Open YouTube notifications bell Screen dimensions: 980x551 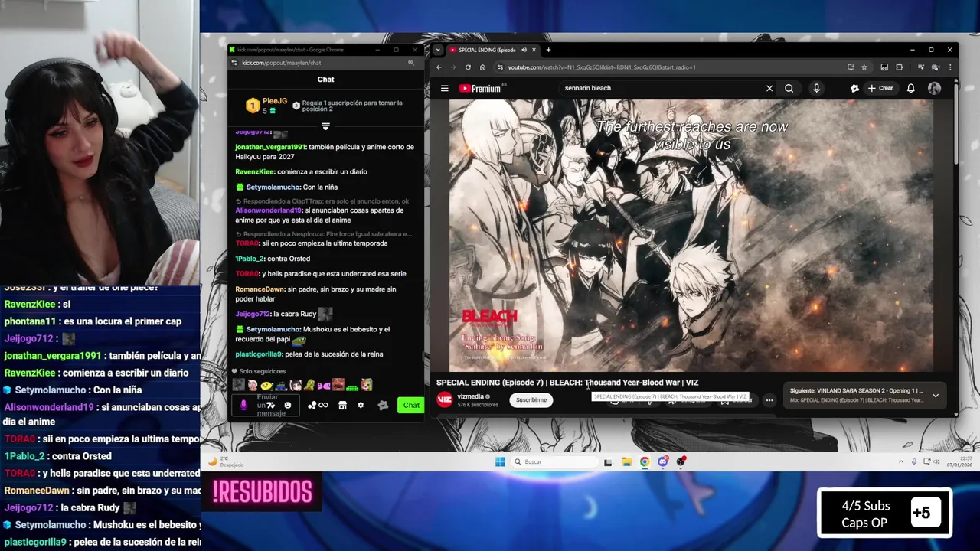coord(910,88)
